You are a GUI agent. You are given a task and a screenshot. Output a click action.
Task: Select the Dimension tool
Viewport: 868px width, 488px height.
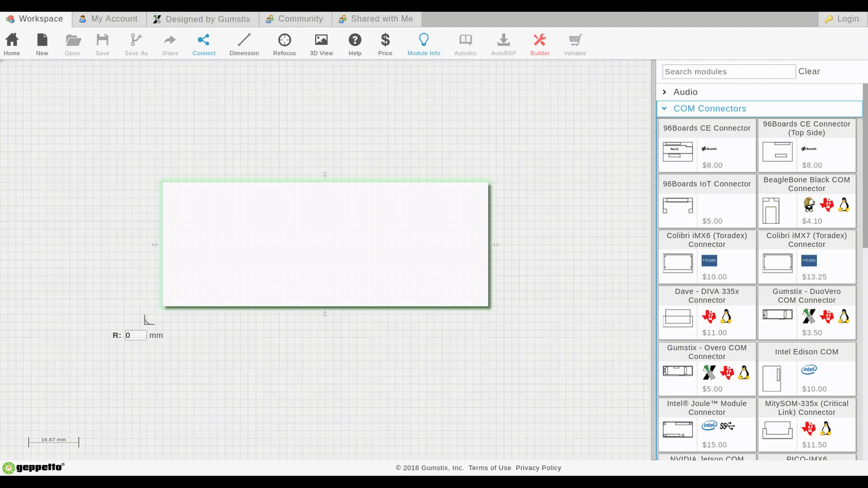click(x=244, y=44)
